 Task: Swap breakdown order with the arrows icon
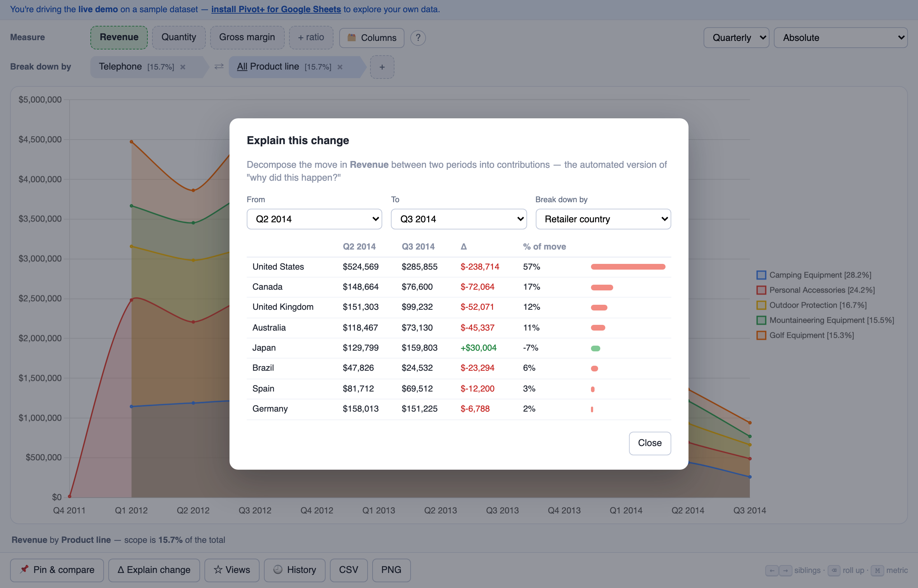[x=219, y=67]
